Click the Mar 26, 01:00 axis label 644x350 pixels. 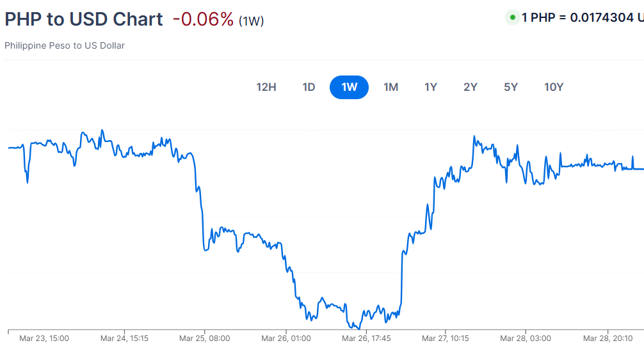click(285, 338)
